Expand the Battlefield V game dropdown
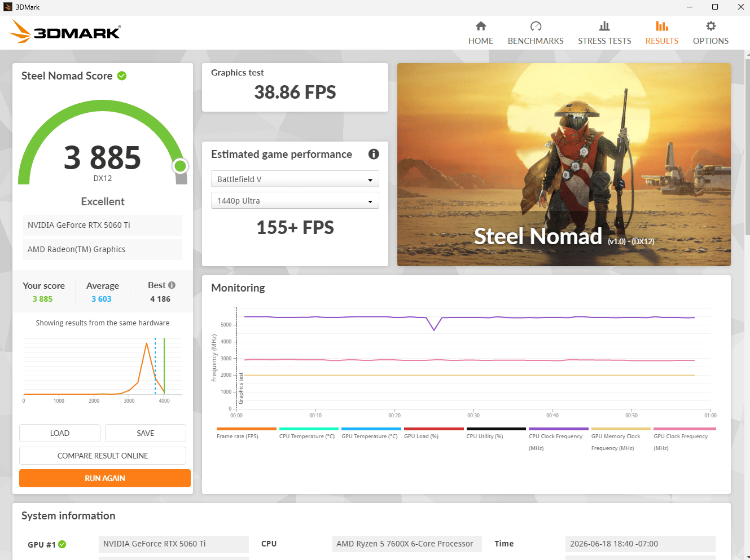Image resolution: width=750 pixels, height=560 pixels. [x=295, y=179]
